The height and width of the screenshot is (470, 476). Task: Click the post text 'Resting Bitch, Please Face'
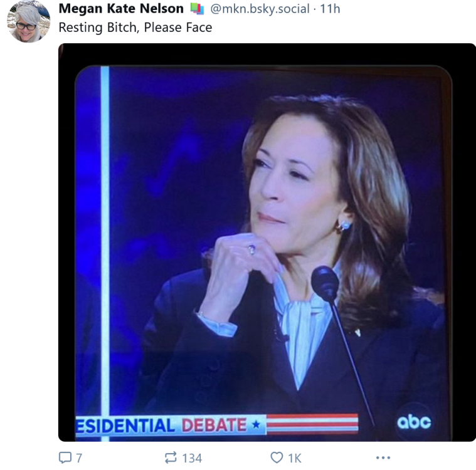coord(135,28)
